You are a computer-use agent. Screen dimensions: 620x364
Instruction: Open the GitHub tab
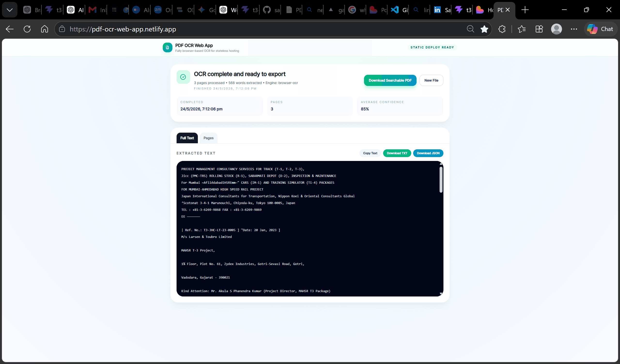tap(272, 10)
